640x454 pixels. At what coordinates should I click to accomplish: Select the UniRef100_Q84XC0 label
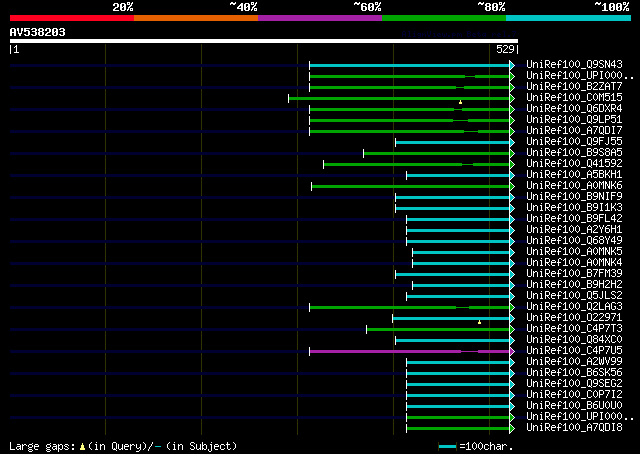click(574, 340)
